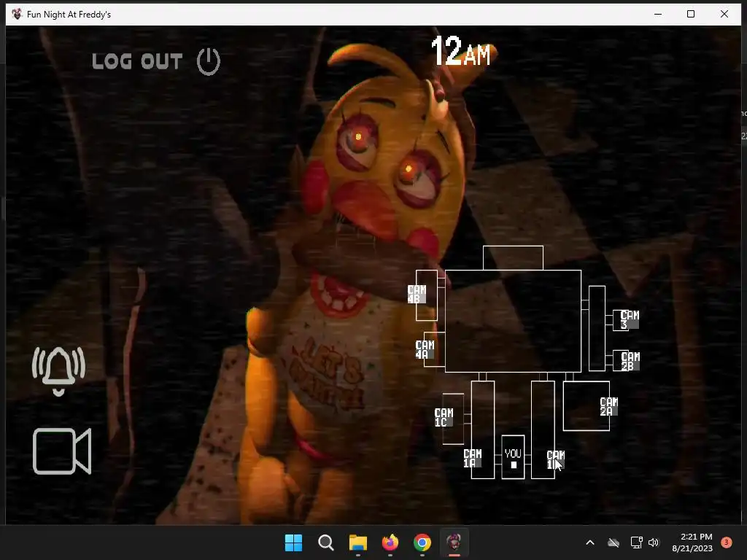Open the clock and date panel

(x=692, y=542)
